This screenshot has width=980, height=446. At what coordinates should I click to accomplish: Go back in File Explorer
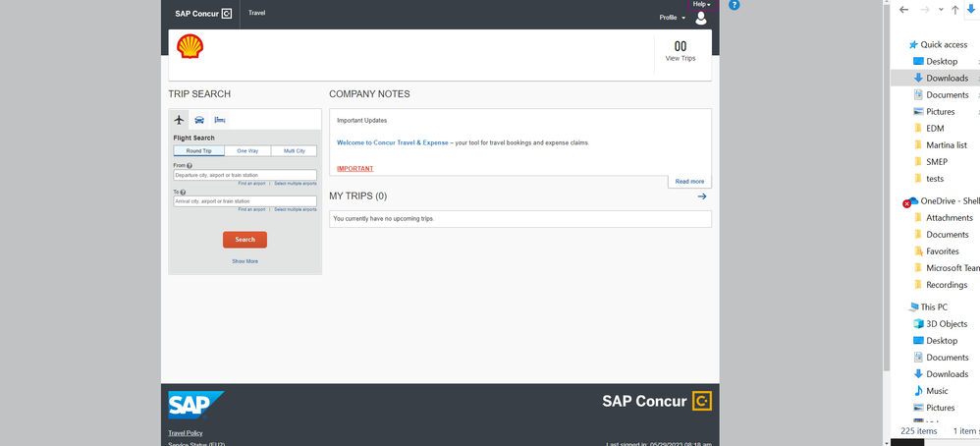click(903, 10)
